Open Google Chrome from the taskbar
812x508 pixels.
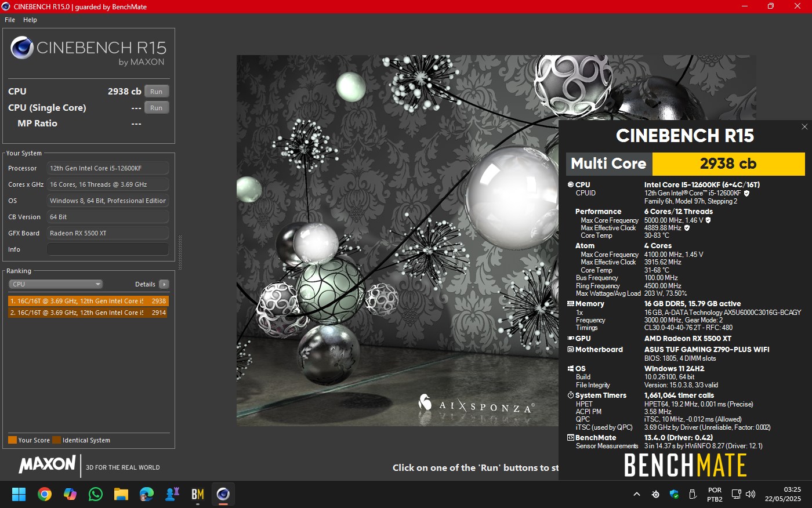point(45,494)
